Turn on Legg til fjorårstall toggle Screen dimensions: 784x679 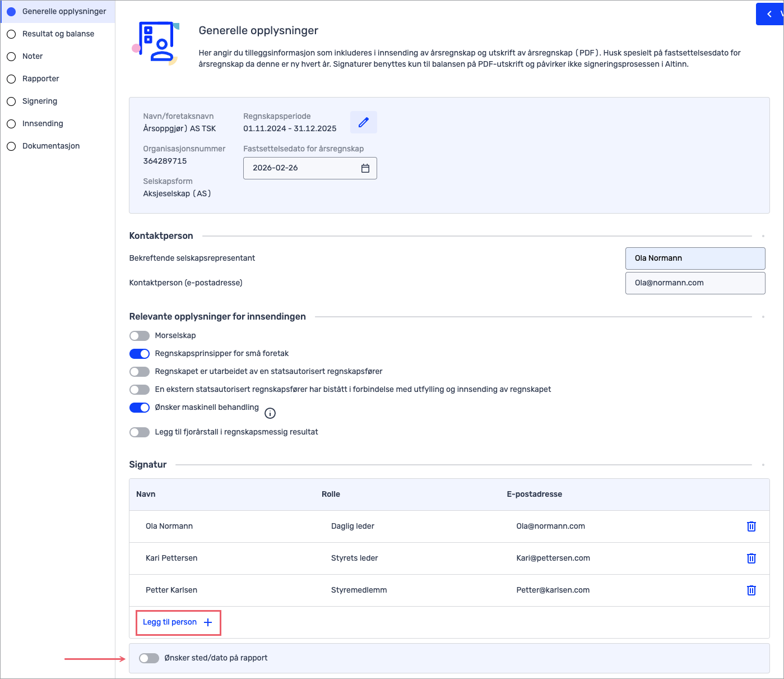[140, 432]
